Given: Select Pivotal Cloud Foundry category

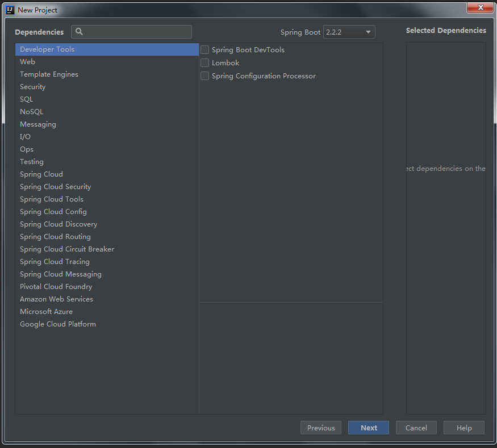Looking at the screenshot, I should click(x=107, y=286).
